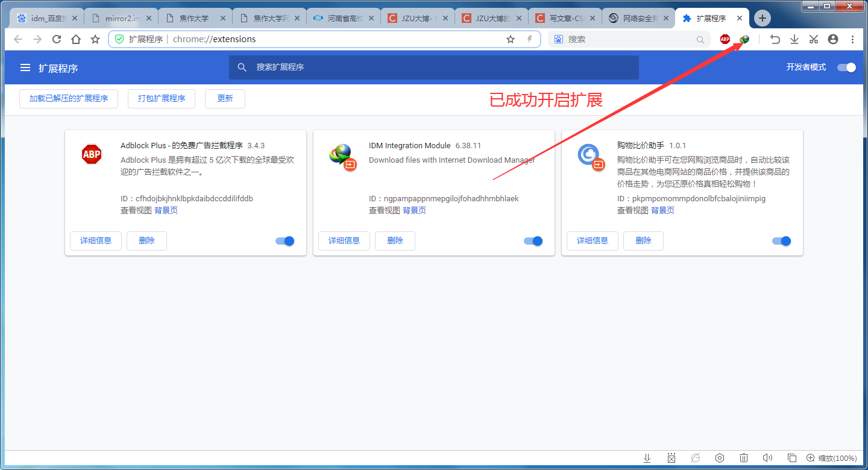Click the 购物比价助手 extension logo
The image size is (868, 470).
coord(591,157)
